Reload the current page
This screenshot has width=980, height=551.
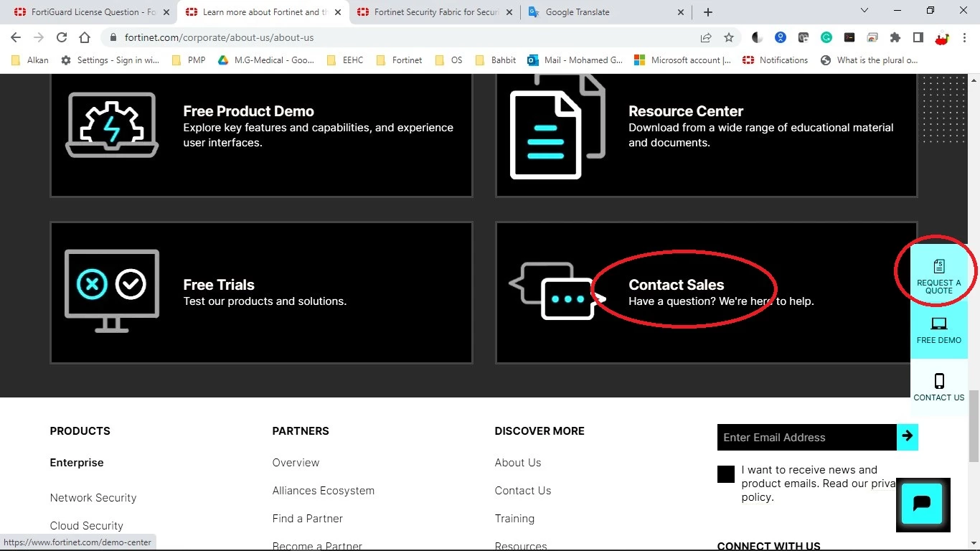coord(62,37)
